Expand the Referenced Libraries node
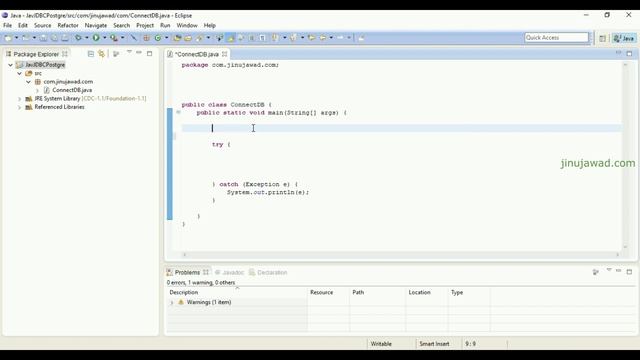This screenshot has width=640, height=360. [x=19, y=107]
